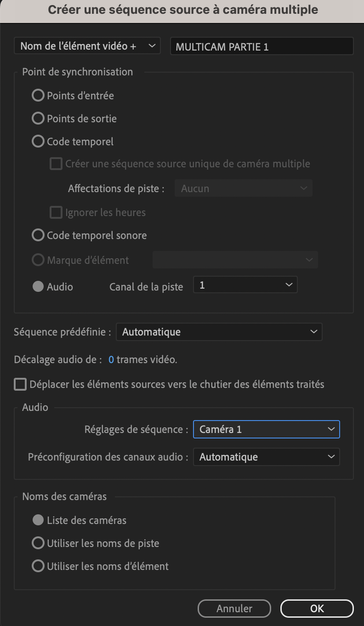Viewport: 364px width, 626px height.
Task: Choose Code temporel as sync point
Action: click(38, 142)
